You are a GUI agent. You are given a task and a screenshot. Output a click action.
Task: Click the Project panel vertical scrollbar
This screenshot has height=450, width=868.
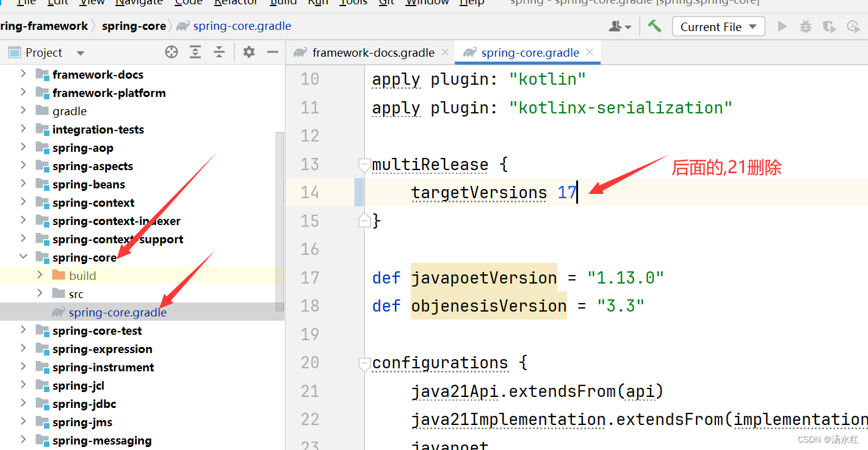pos(280,221)
